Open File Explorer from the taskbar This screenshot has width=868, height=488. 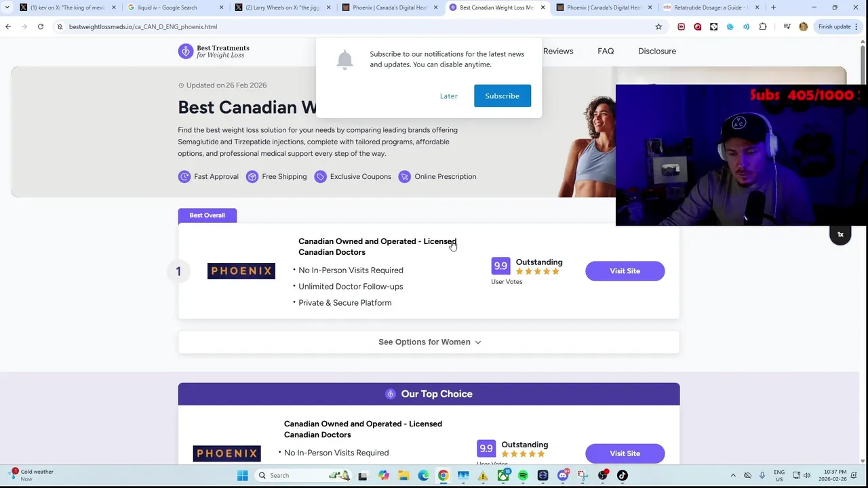click(x=403, y=475)
